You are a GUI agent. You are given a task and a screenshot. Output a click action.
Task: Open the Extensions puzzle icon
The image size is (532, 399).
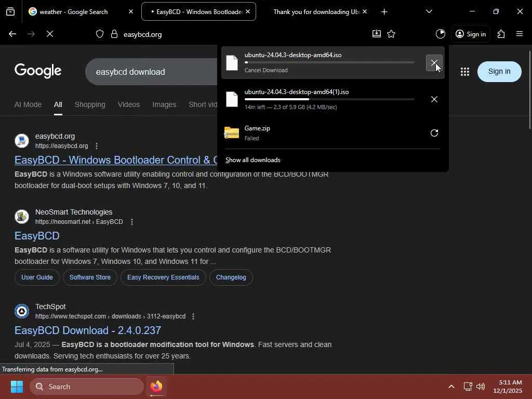tap(501, 34)
